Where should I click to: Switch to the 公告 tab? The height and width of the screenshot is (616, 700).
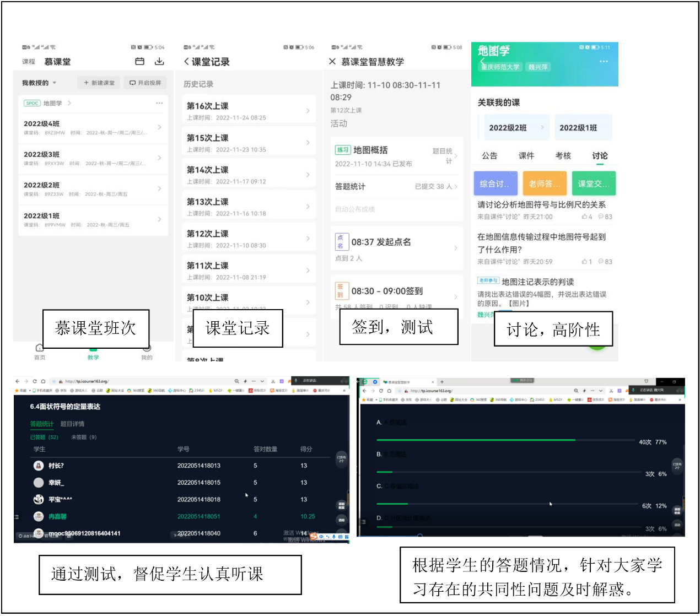[x=489, y=155]
